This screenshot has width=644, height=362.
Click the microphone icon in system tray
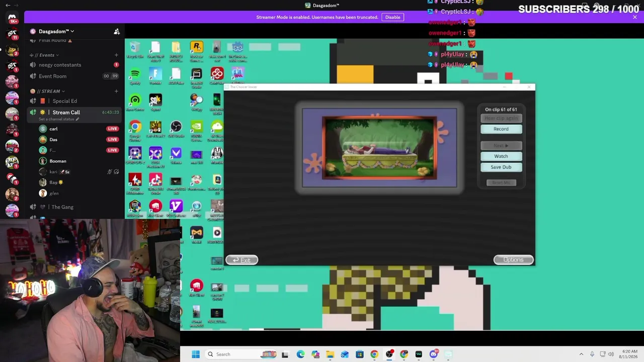pos(592,354)
